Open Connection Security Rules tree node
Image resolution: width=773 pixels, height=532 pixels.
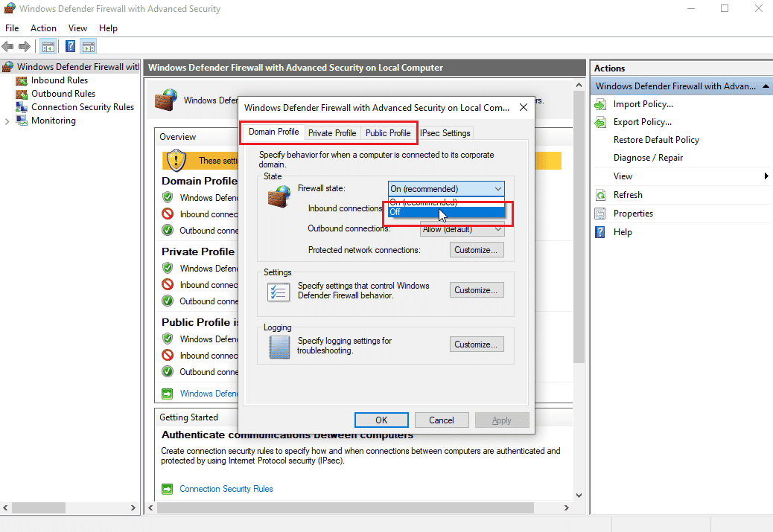point(83,107)
